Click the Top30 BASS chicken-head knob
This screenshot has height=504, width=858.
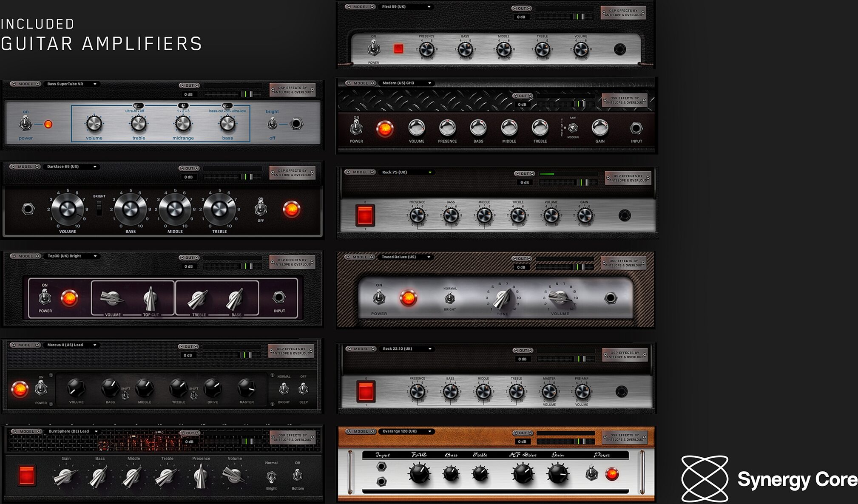click(235, 299)
